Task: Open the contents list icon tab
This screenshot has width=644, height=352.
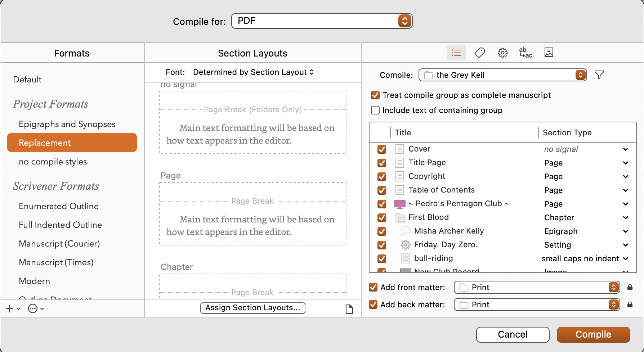Action: [x=456, y=53]
